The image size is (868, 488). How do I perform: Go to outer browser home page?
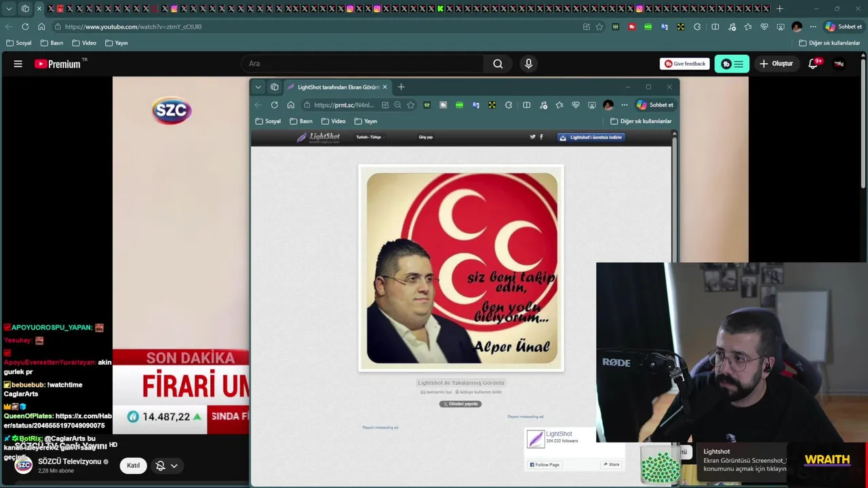(x=41, y=26)
